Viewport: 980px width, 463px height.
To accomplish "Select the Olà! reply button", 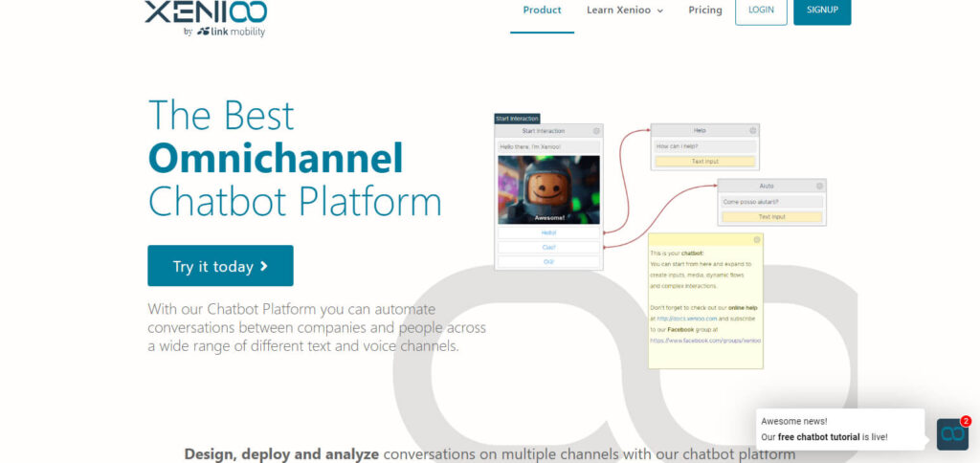I will pos(548,262).
